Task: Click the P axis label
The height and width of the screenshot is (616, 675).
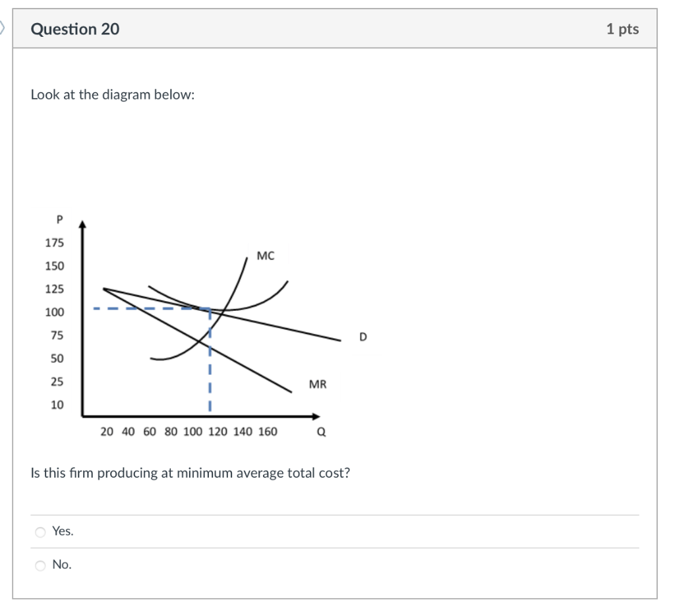Action: [x=59, y=219]
